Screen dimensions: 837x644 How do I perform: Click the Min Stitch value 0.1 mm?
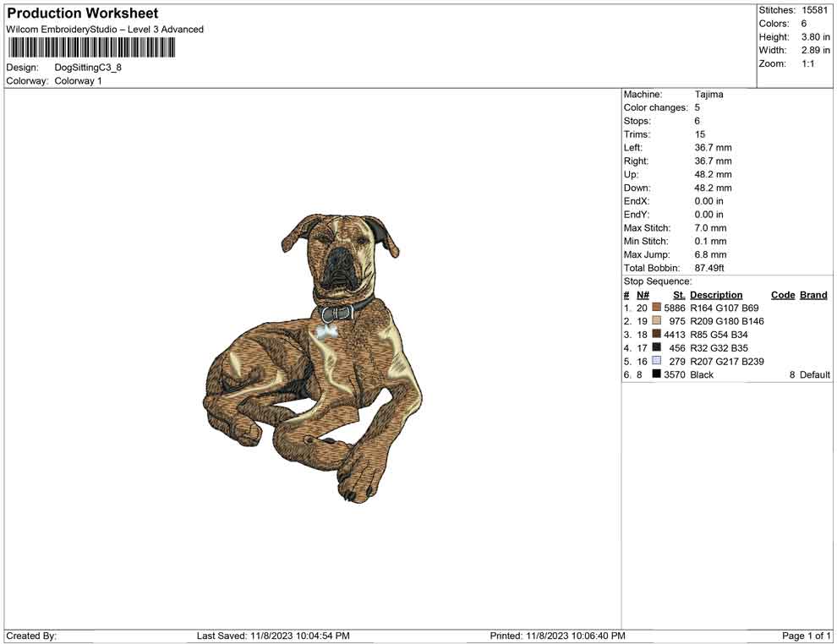(x=710, y=241)
